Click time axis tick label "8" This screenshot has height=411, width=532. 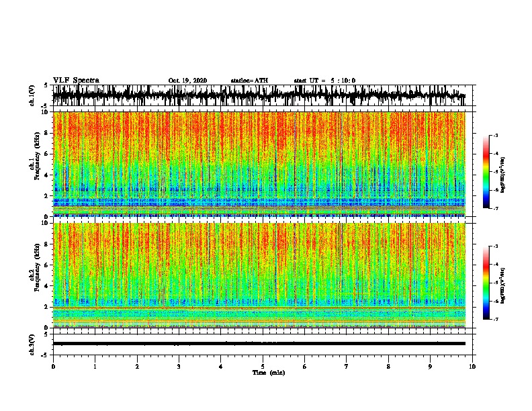[x=388, y=367]
